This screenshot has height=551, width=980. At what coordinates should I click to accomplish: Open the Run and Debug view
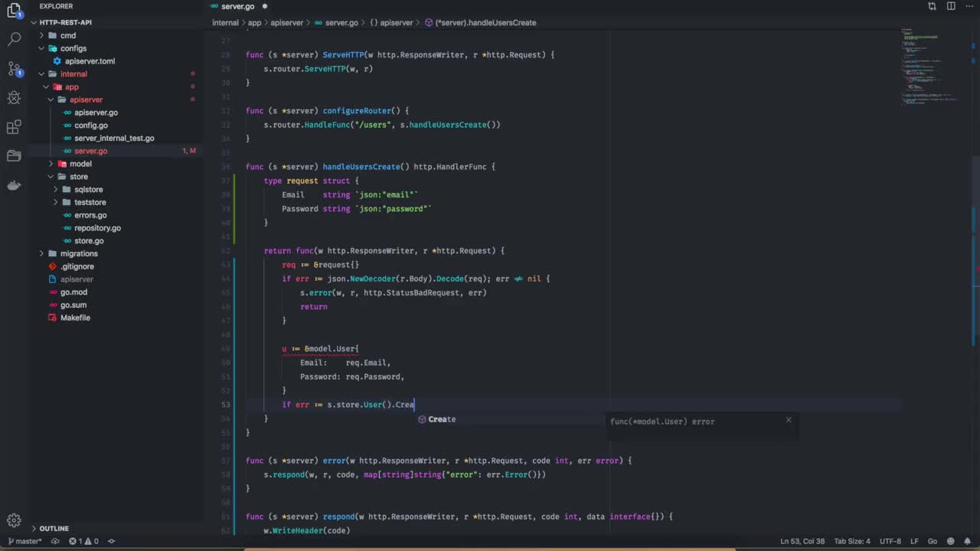pyautogui.click(x=14, y=97)
